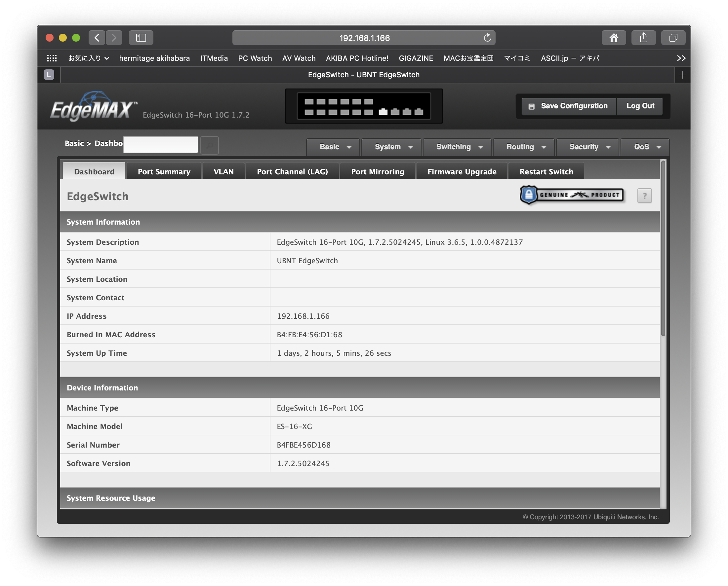Expand the QoS dropdown menu

(x=645, y=147)
